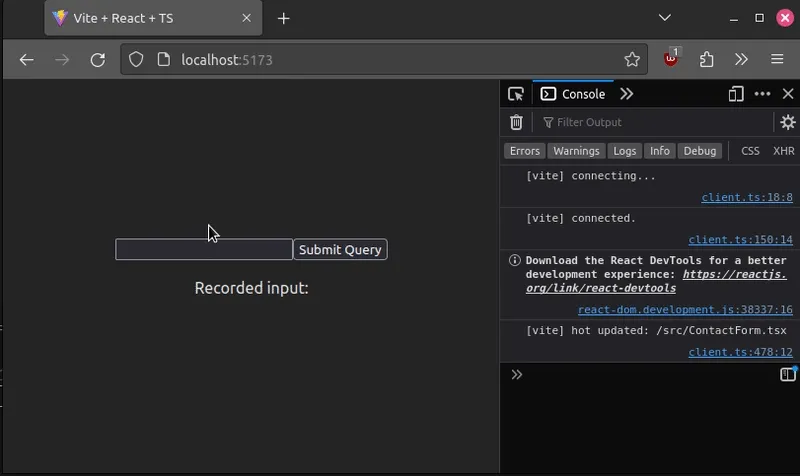Go back with the browser back arrow
The image size is (800, 476).
coord(27,60)
